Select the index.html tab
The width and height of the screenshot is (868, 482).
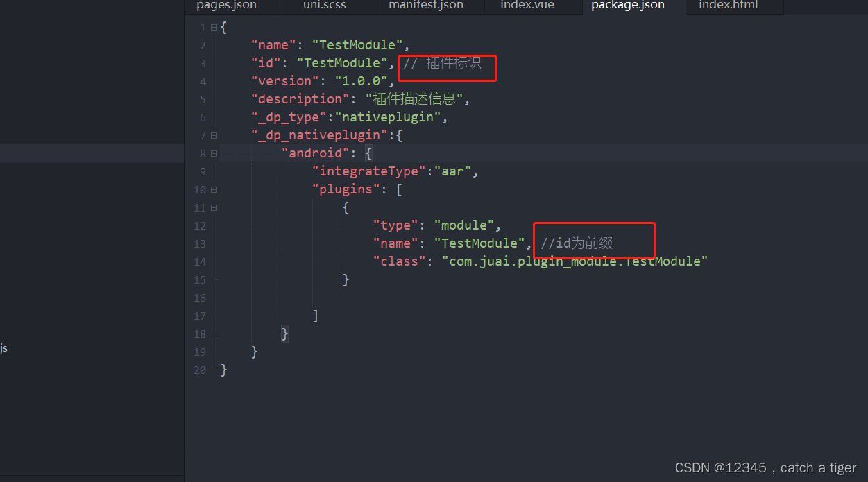click(x=729, y=6)
